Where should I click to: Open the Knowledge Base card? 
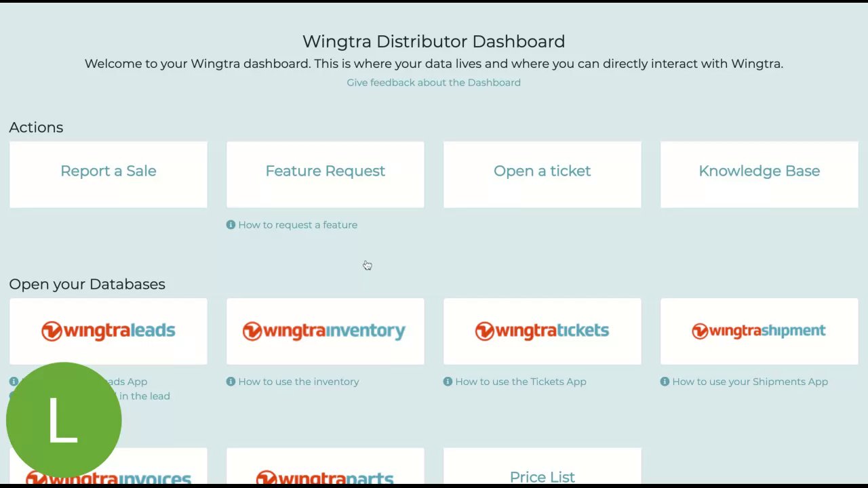[x=759, y=174]
